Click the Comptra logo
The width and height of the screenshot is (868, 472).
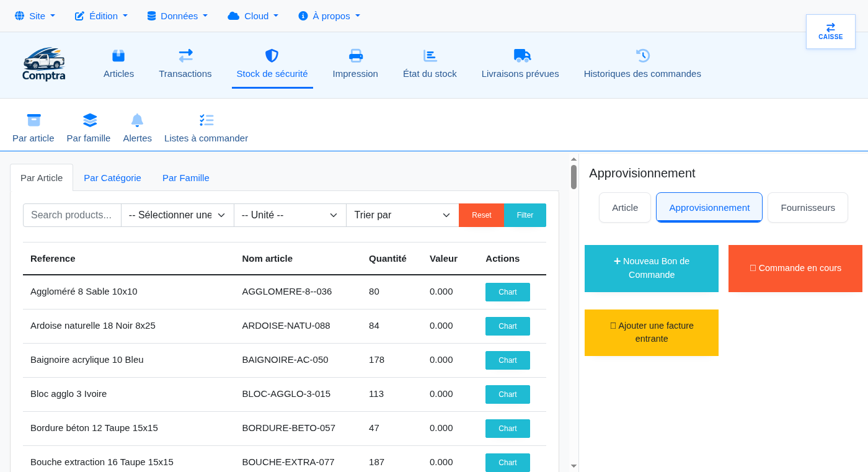pos(43,65)
